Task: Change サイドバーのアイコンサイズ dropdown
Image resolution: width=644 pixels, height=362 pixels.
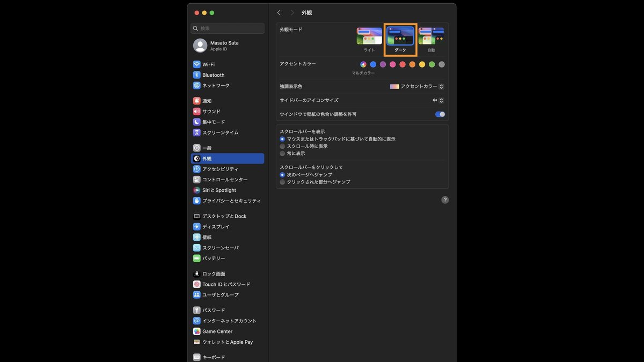Action: [x=439, y=100]
